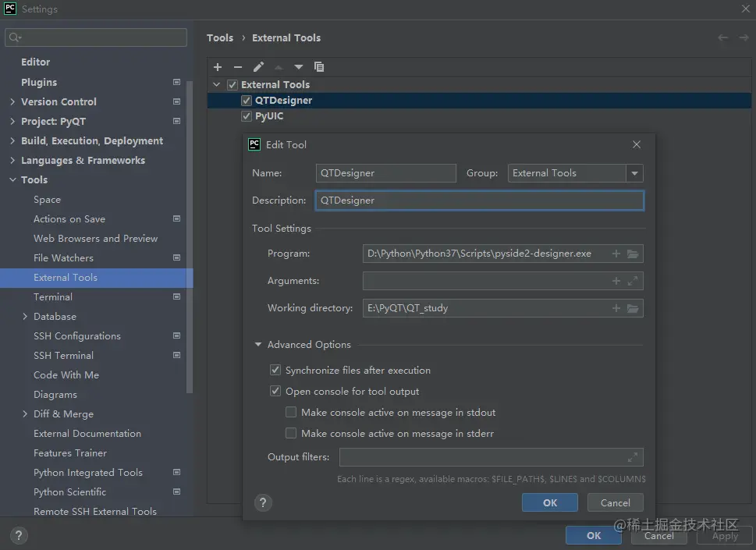
Task: Toggle Open console for tool output
Action: click(x=275, y=392)
